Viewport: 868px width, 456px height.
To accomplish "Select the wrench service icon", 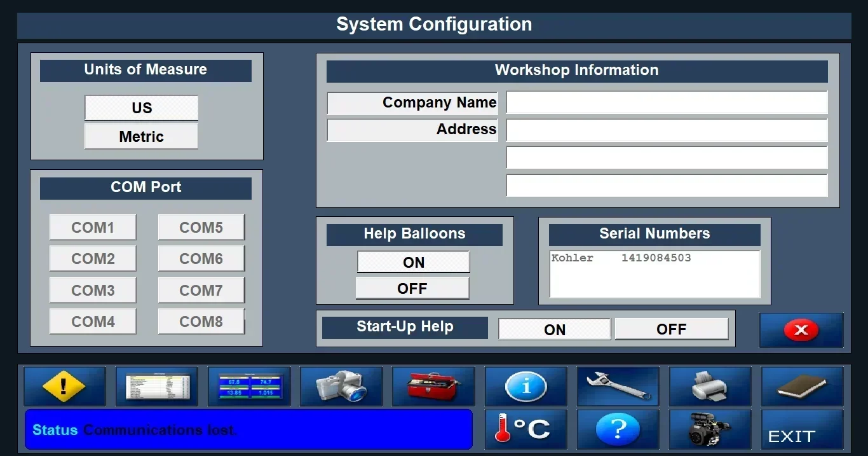I will [x=618, y=386].
